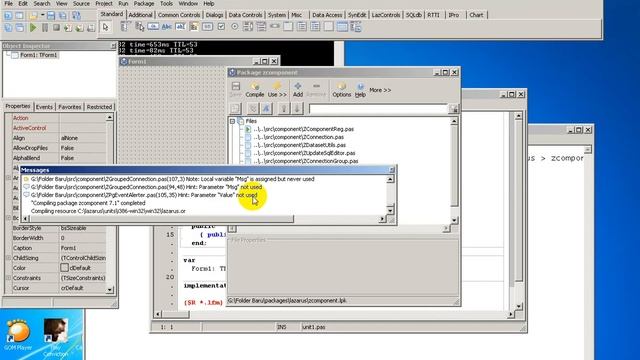Pick the TEdit component icon
The height and width of the screenshot is (360, 640).
[180, 27]
